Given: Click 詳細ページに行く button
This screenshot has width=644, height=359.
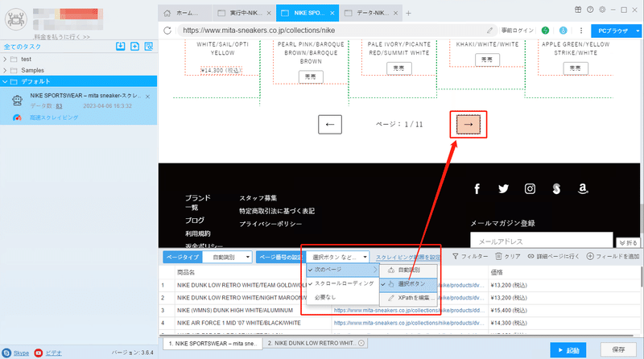Looking at the screenshot, I should click(553, 256).
